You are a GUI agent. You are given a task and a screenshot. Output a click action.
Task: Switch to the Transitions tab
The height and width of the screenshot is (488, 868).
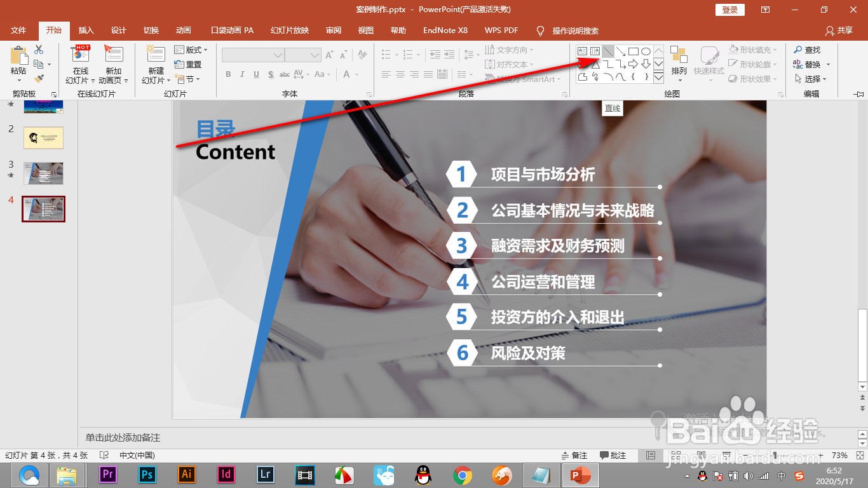(151, 30)
